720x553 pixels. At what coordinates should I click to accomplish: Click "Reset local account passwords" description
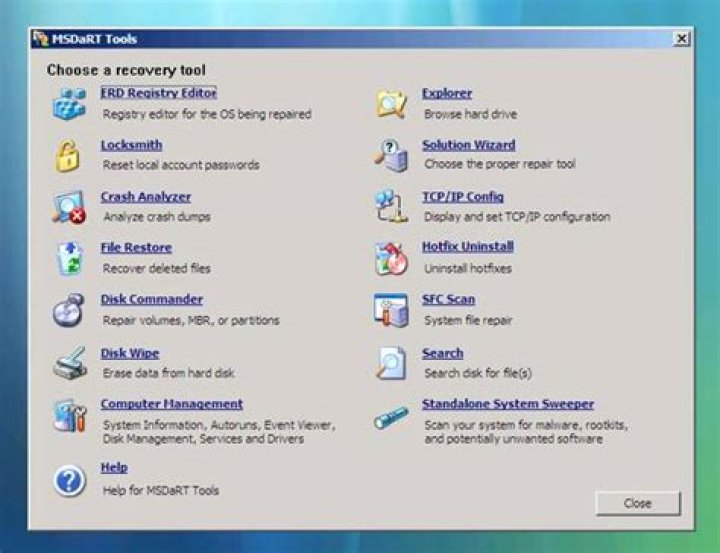(181, 165)
